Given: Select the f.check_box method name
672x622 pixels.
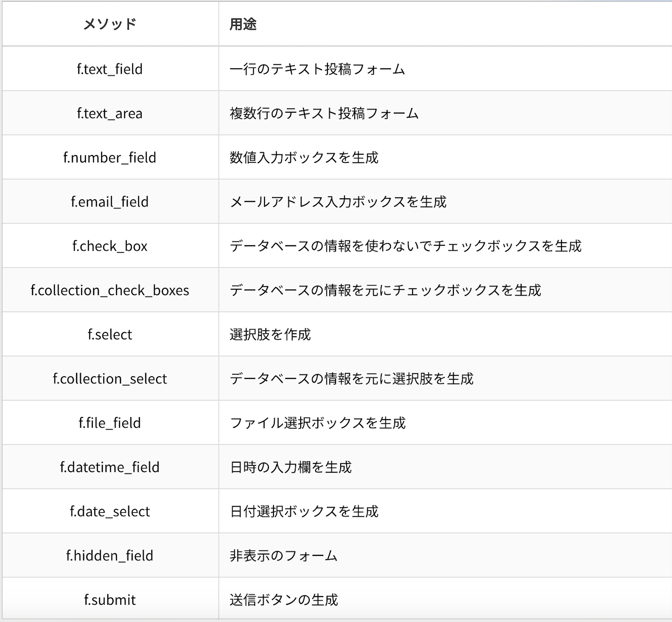Looking at the screenshot, I should (110, 246).
